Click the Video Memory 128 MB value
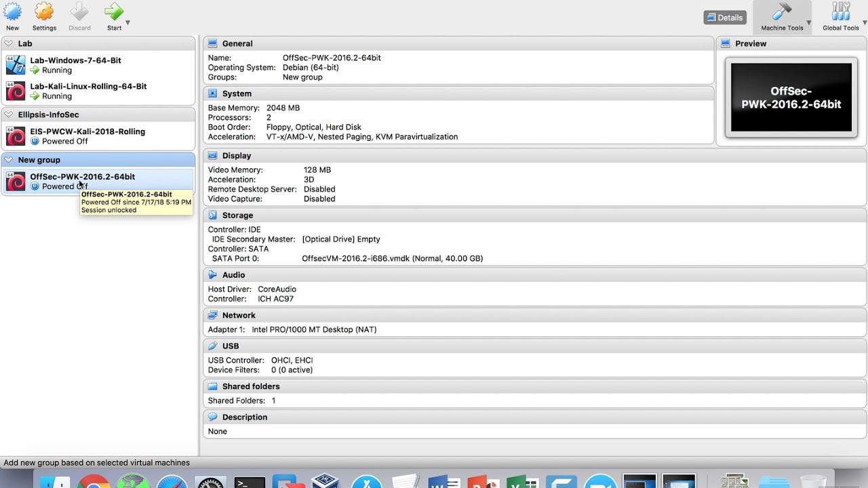Image resolution: width=868 pixels, height=488 pixels. [317, 170]
